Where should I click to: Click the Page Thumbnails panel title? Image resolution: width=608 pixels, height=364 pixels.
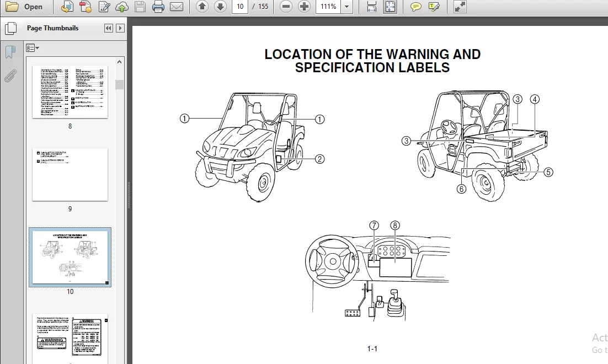[x=53, y=28]
